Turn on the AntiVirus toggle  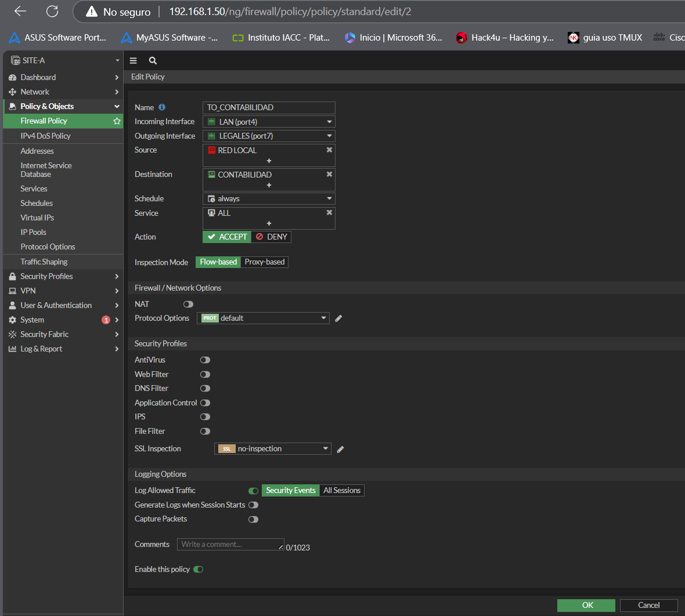[x=205, y=360]
